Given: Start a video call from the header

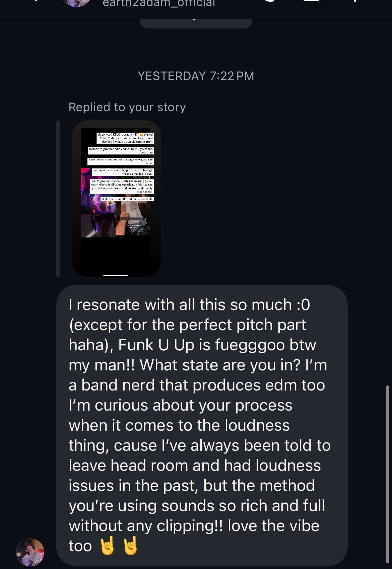Looking at the screenshot, I should pos(312,1).
